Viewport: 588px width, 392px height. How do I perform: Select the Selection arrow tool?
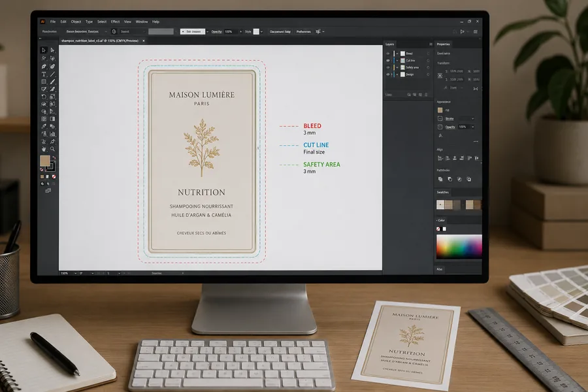tap(44, 50)
